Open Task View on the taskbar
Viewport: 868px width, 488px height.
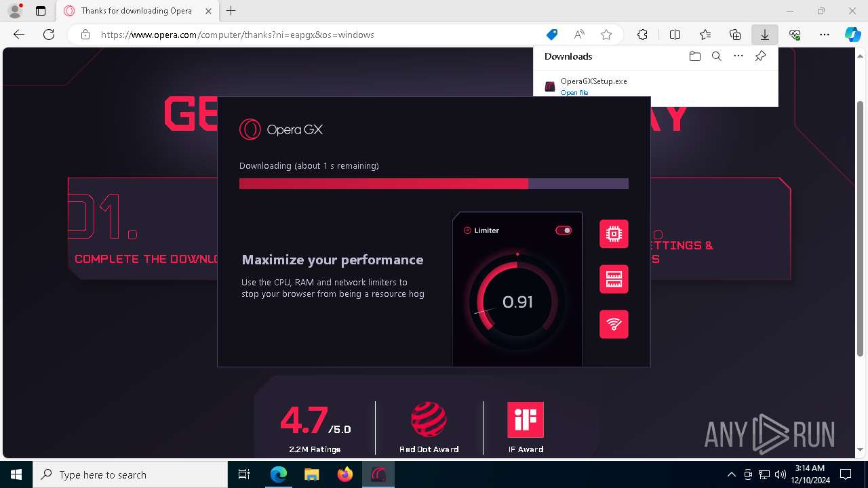pyautogui.click(x=244, y=474)
